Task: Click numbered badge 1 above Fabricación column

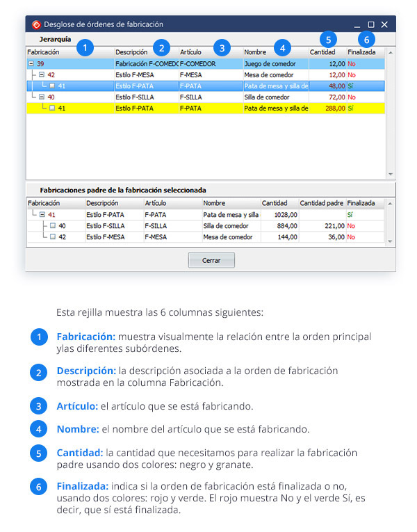Action: (x=84, y=48)
